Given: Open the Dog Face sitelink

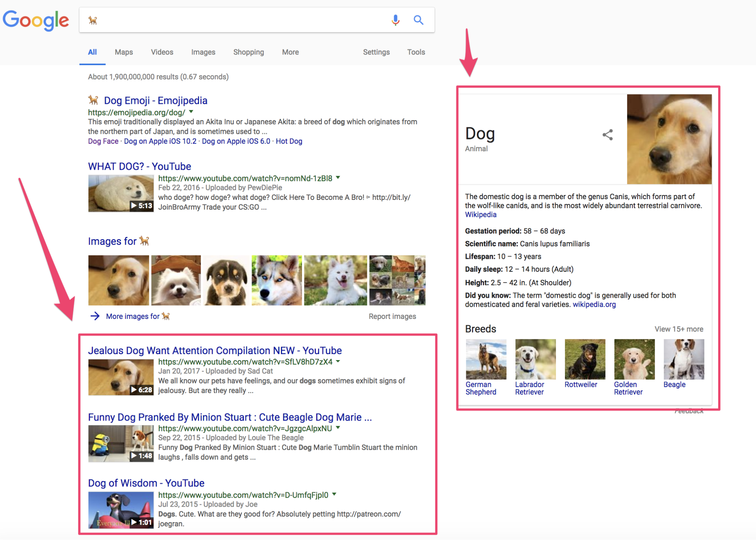Looking at the screenshot, I should (x=103, y=141).
